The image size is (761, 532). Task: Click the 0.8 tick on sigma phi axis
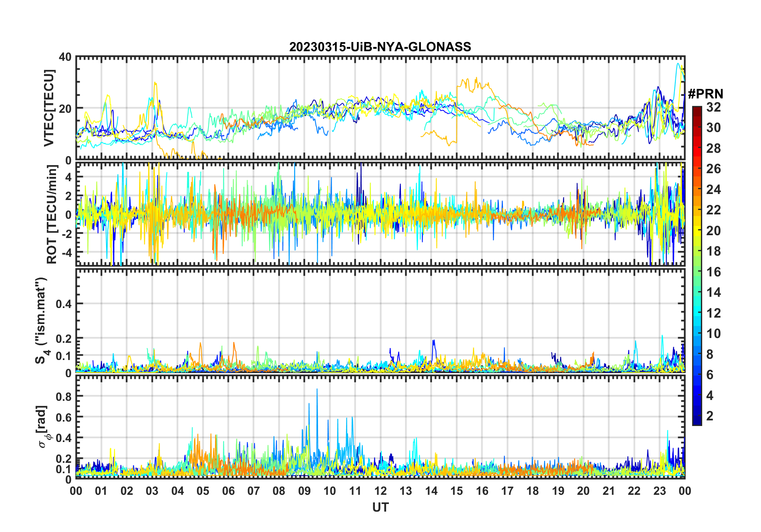coord(64,396)
